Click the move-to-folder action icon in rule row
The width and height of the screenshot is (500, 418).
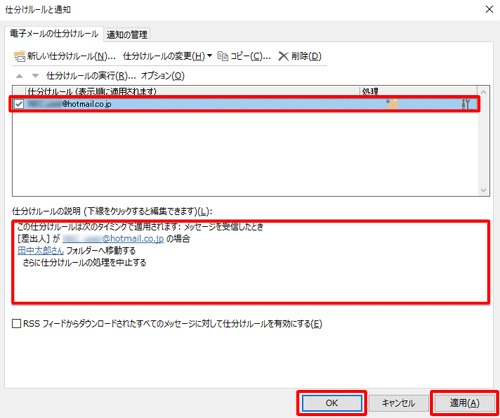point(392,104)
